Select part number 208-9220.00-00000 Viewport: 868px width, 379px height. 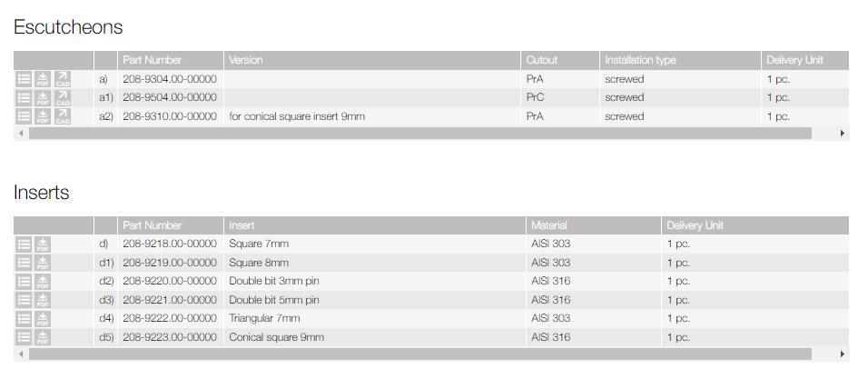tap(170, 282)
